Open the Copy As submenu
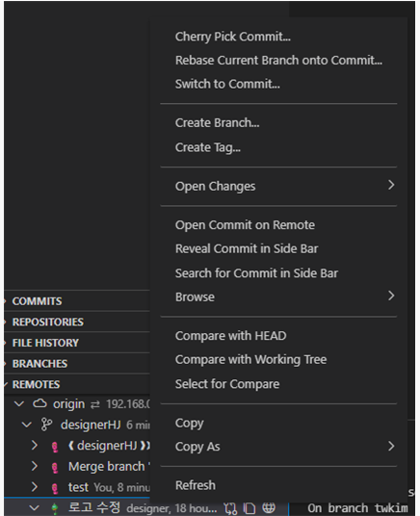This screenshot has width=420, height=516. [278, 447]
